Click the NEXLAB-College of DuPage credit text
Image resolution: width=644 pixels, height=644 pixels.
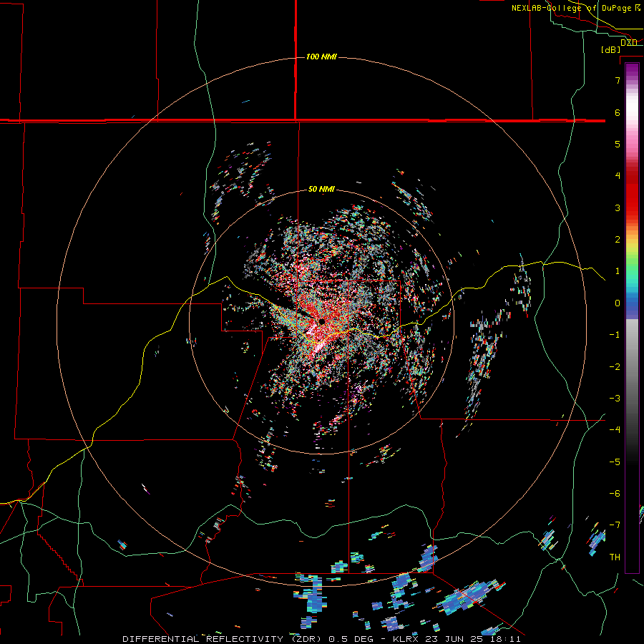[x=576, y=8]
